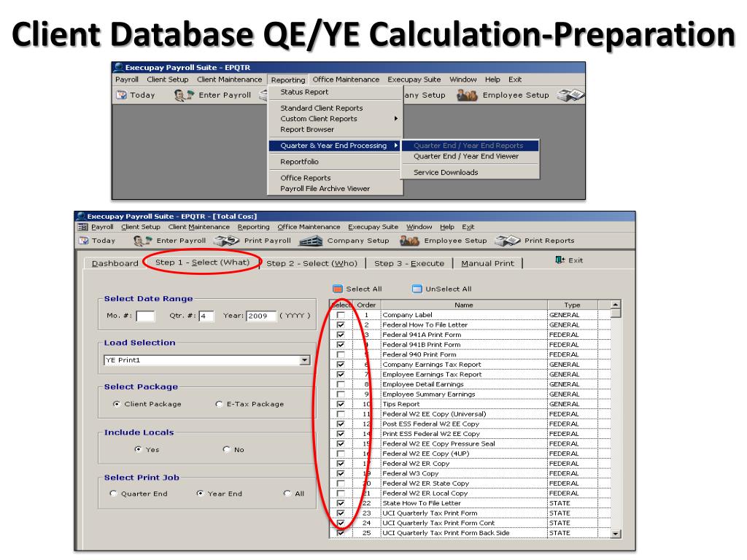Open Execupay Suite menu in lower window

[373, 227]
